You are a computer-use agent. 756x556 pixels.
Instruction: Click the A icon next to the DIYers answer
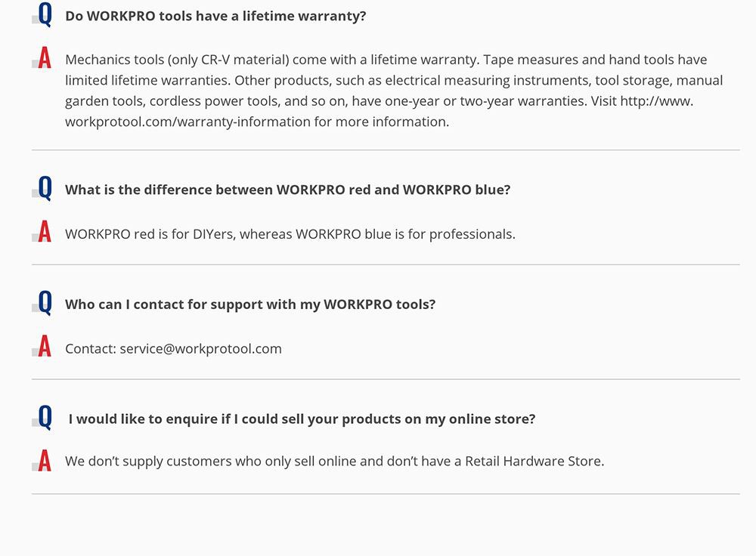tap(45, 232)
